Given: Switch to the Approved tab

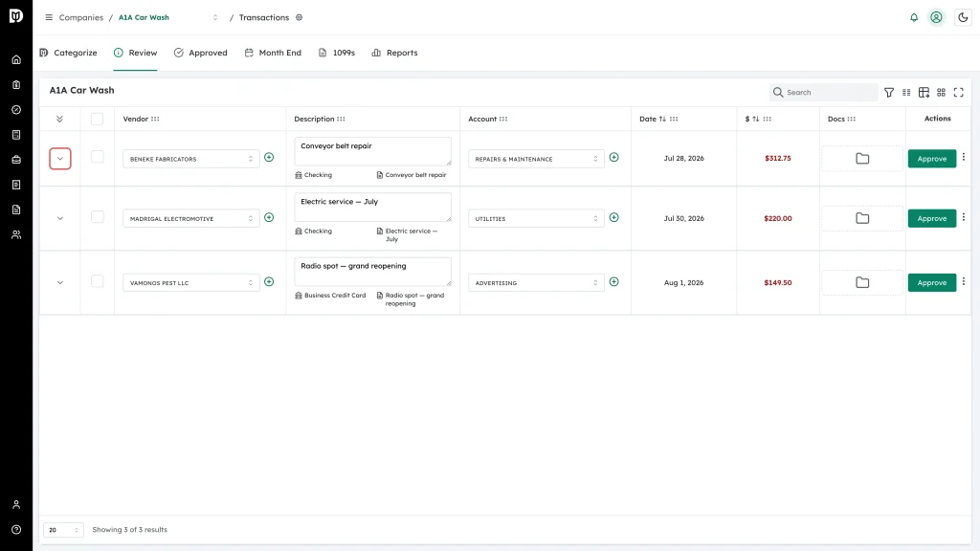Looking at the screenshot, I should pyautogui.click(x=201, y=53).
